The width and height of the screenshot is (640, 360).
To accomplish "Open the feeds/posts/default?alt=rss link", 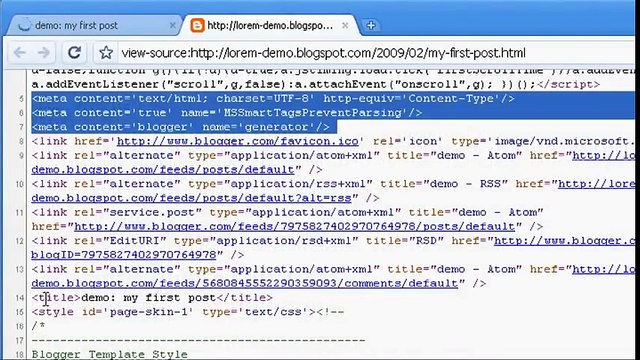I will (x=191, y=198).
